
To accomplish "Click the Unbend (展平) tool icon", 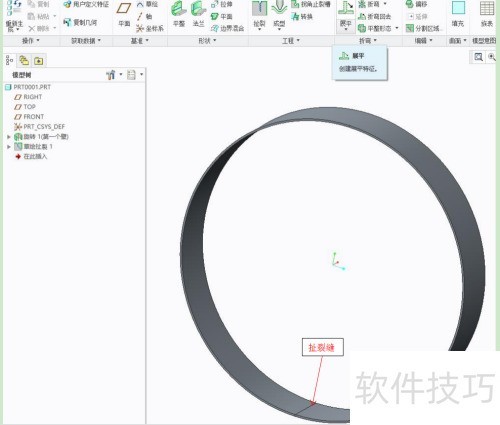I will 346,9.
